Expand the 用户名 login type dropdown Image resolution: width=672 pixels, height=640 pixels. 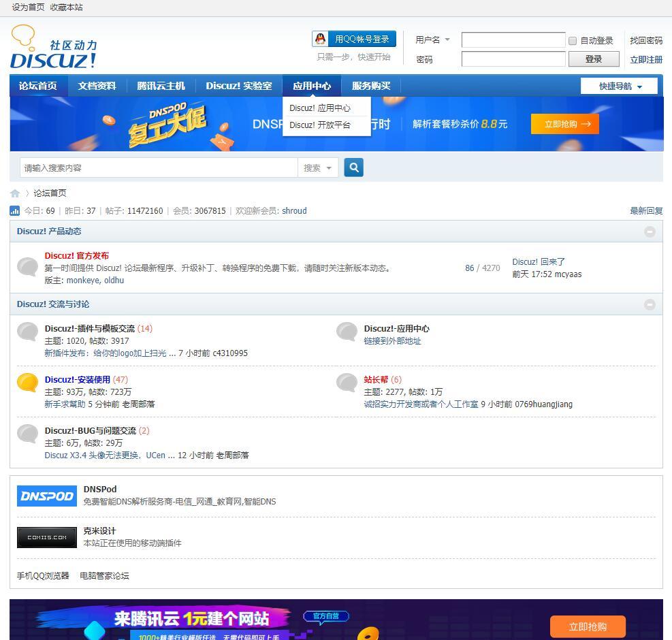433,40
